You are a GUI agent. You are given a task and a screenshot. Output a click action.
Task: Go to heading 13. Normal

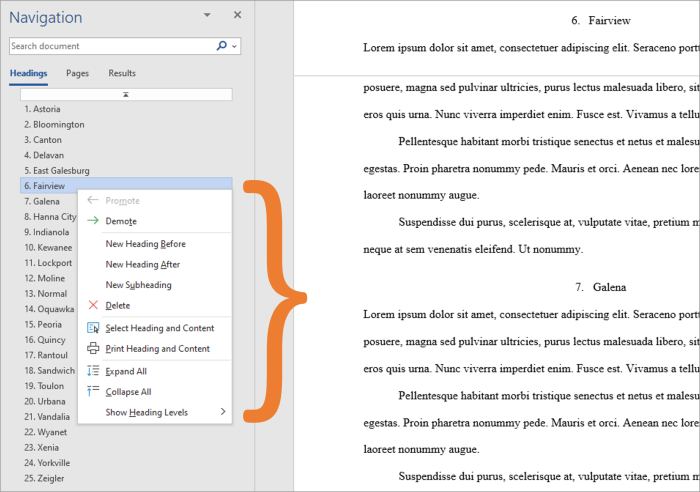click(46, 294)
